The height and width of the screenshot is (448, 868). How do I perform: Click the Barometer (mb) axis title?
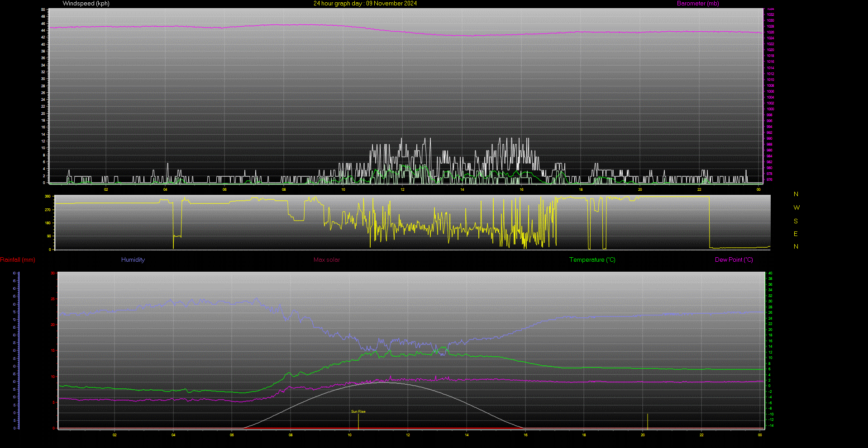pos(698,4)
